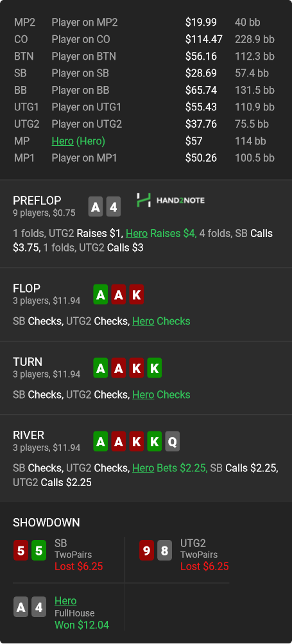292x644 pixels.
Task: Click SB's red 5 showdown card
Action: pos(21,551)
